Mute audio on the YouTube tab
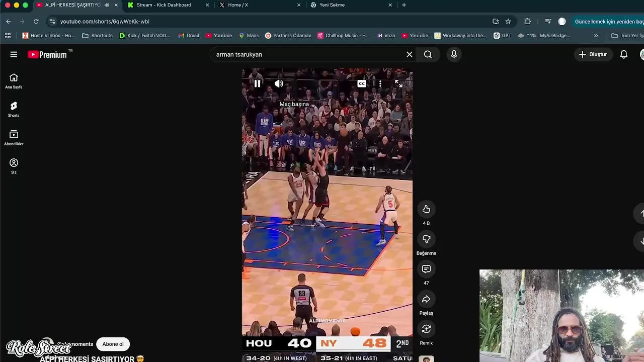 (x=107, y=5)
